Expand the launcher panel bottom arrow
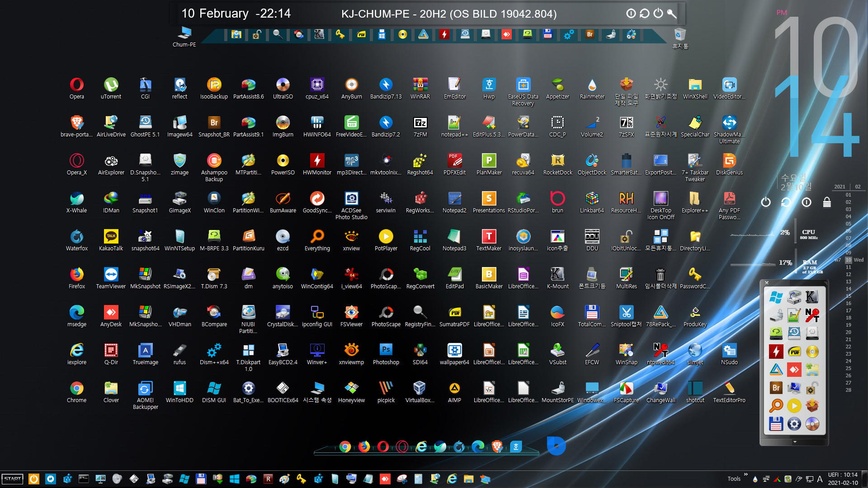Screen dimensions: 868x488 (x=795, y=442)
